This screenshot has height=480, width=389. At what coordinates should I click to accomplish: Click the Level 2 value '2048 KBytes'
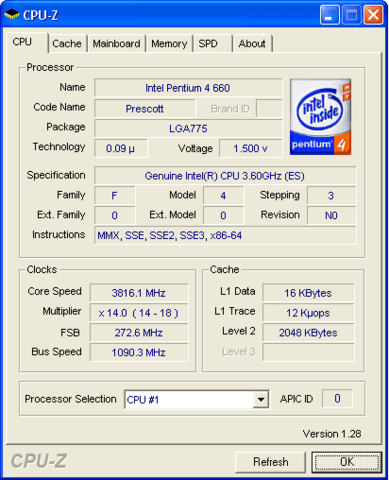[308, 333]
